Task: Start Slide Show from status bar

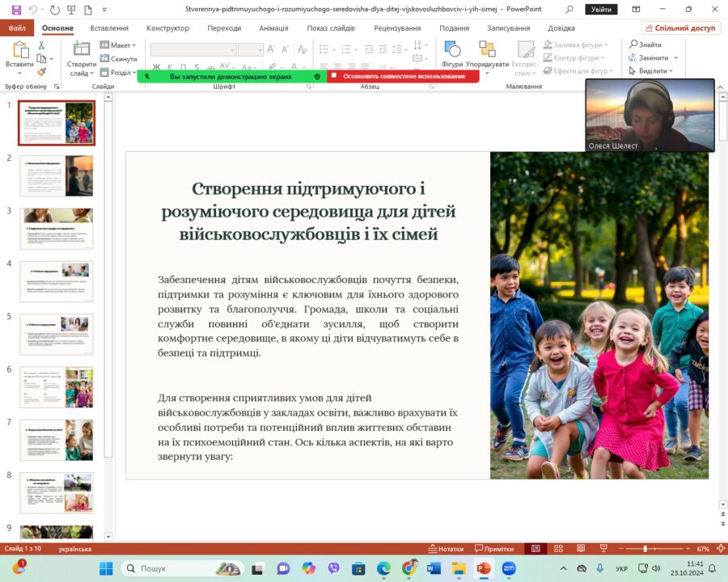Action: point(603,549)
